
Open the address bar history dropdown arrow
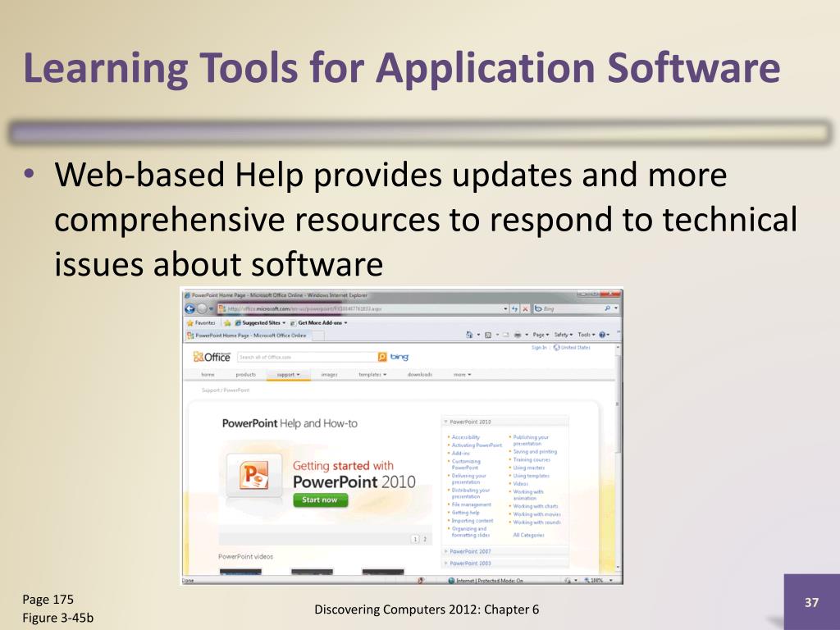tap(505, 309)
